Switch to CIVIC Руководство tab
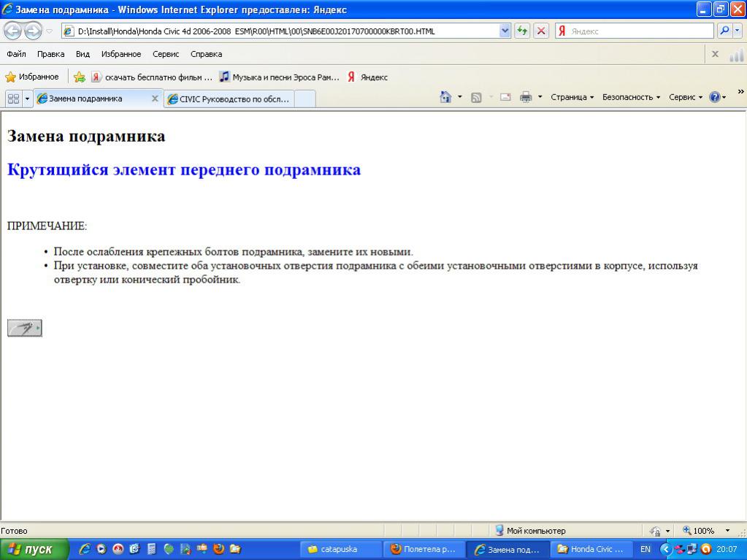Image resolution: width=747 pixels, height=560 pixels. (x=229, y=99)
